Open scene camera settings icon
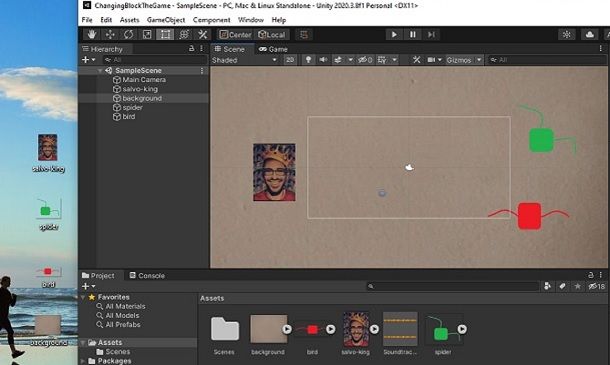The width and height of the screenshot is (610, 365). [431, 60]
